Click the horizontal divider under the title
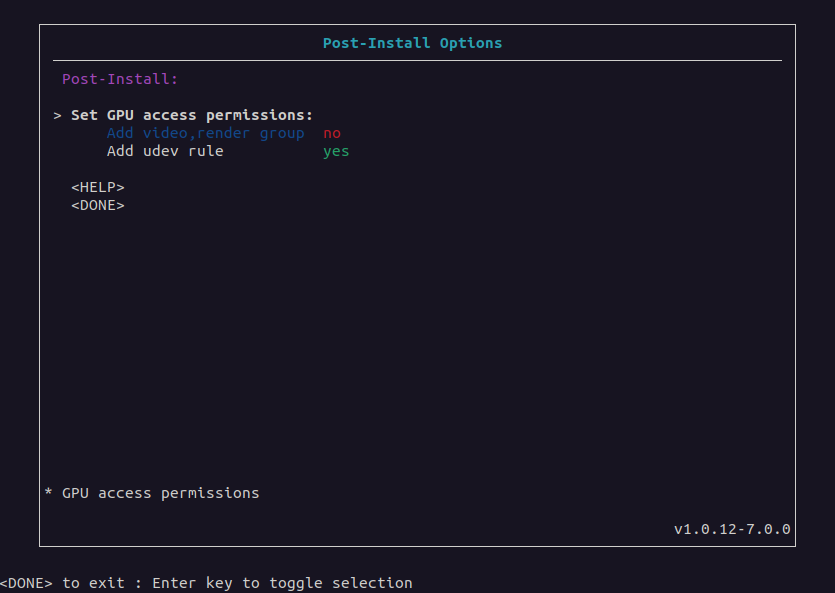Screen dimensions: 835x593 [x=418, y=61]
